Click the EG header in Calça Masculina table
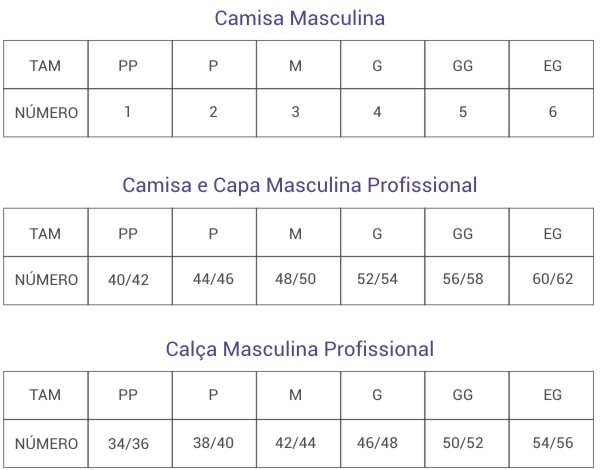The width and height of the screenshot is (600, 470). (553, 394)
